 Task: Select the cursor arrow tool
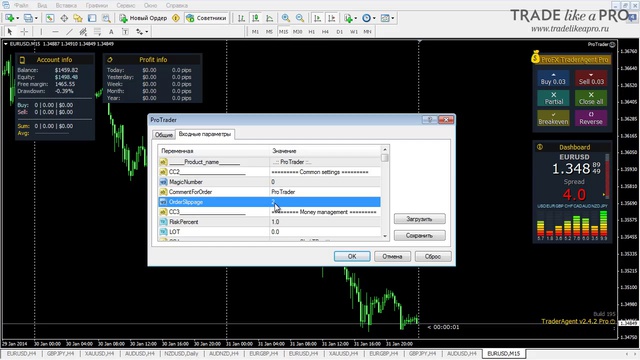[10, 31]
